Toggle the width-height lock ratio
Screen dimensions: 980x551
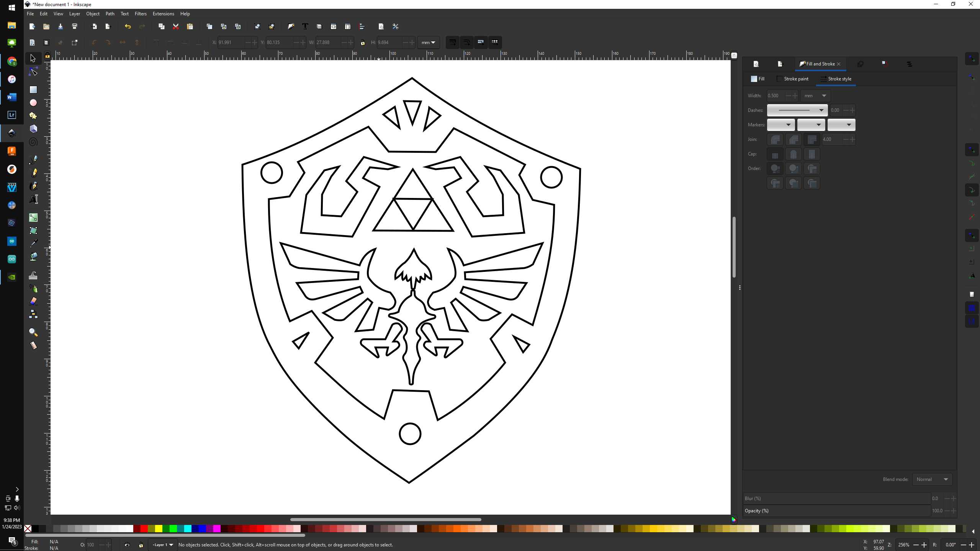(x=363, y=43)
